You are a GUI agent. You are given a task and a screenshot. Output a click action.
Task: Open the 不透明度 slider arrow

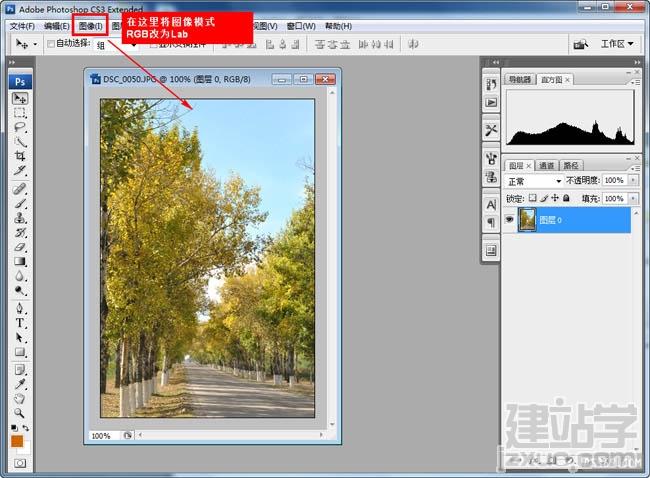click(x=633, y=180)
